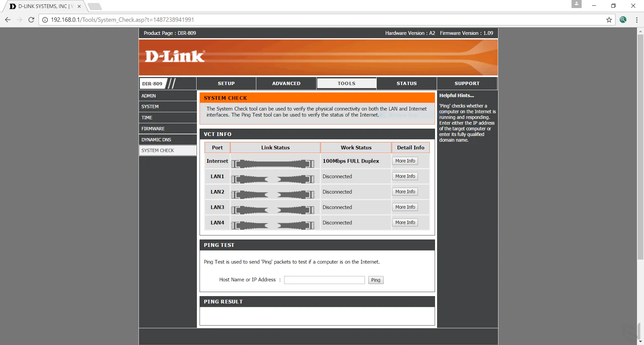Open the SYSTEM sidebar menu
This screenshot has height=345, width=644.
coord(168,107)
